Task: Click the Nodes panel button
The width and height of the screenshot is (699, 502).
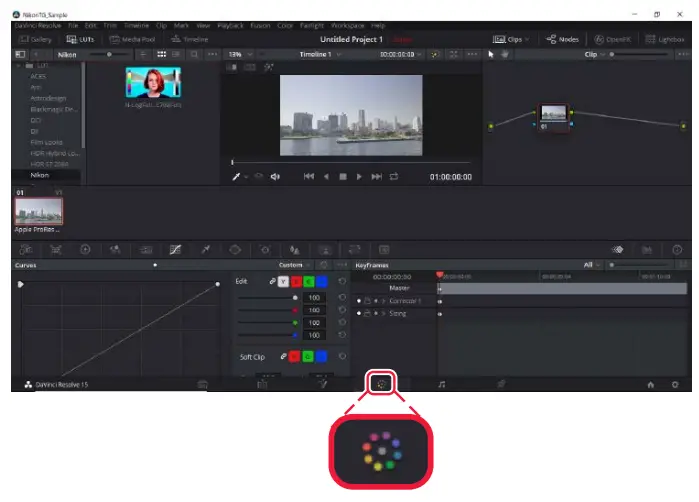Action: pyautogui.click(x=564, y=39)
